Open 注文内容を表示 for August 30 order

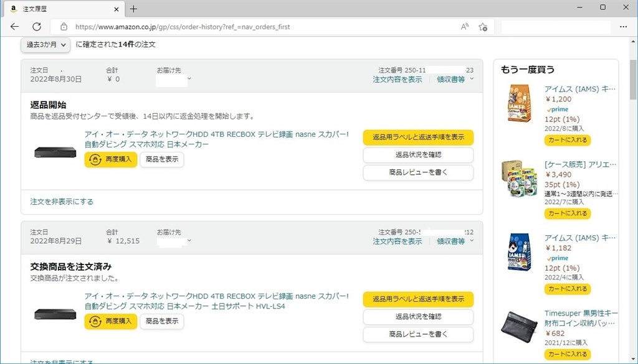(x=397, y=80)
